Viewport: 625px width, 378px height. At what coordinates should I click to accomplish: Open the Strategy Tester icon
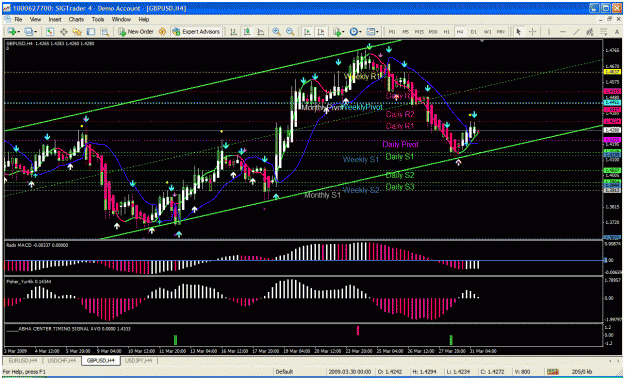(x=104, y=32)
